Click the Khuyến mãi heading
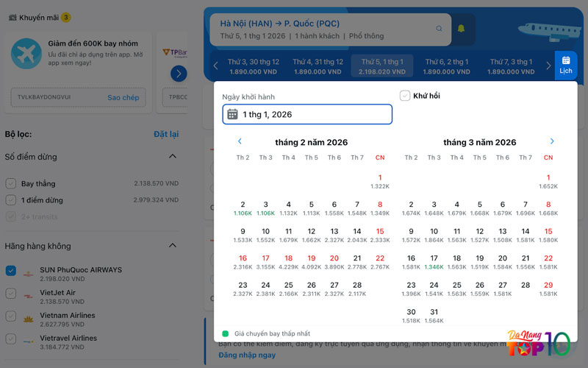Image resolution: width=588 pixels, height=368 pixels. pos(39,18)
